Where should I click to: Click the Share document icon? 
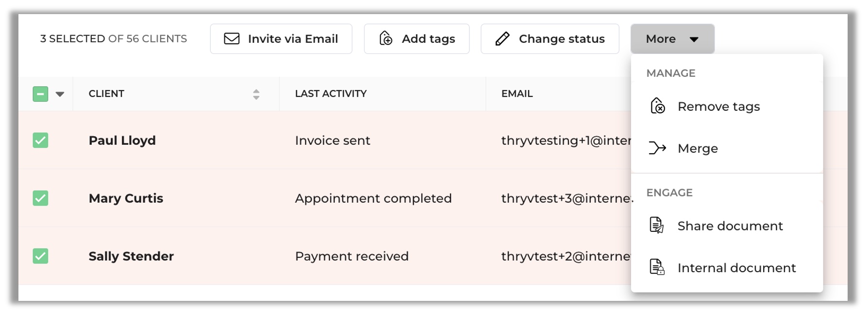(657, 225)
